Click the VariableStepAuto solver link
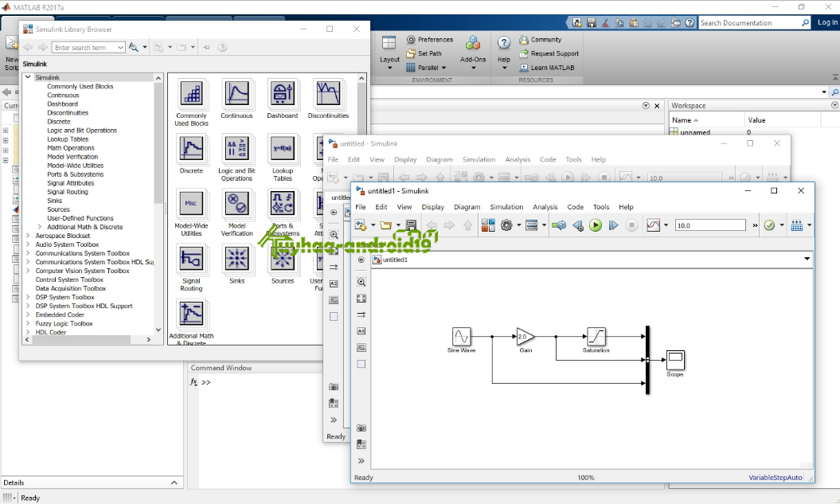 (x=776, y=478)
